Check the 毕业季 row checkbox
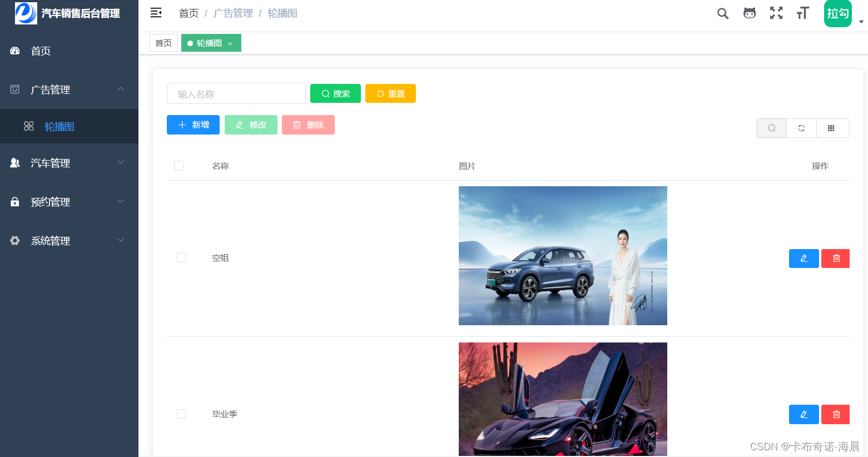This screenshot has width=868, height=457. point(181,414)
